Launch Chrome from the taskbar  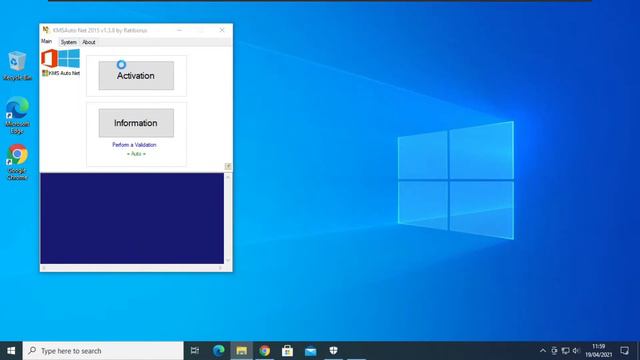click(264, 351)
